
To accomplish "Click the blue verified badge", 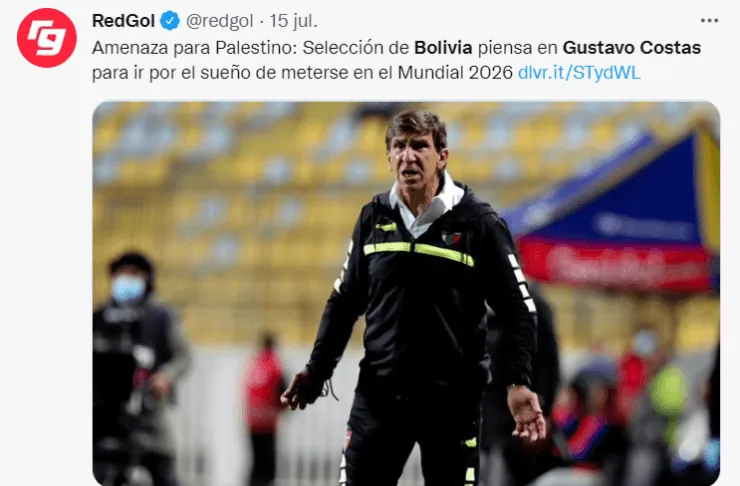I will click(x=169, y=21).
